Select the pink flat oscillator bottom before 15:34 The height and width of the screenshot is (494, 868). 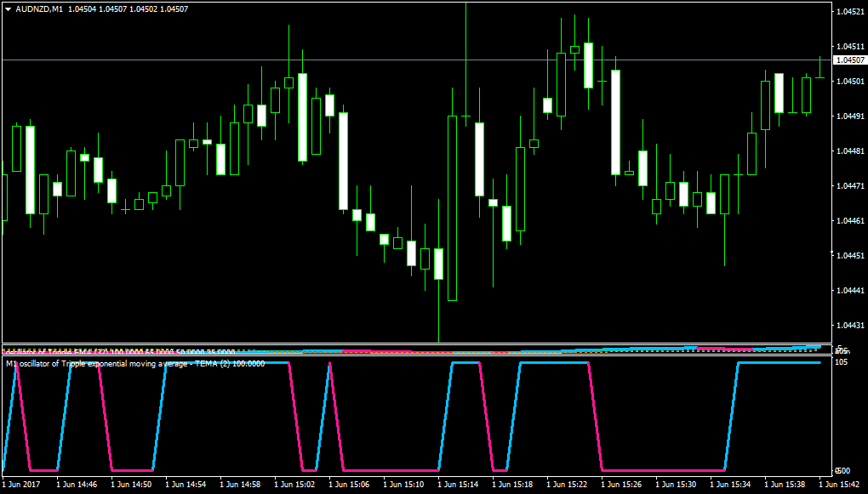(x=664, y=470)
